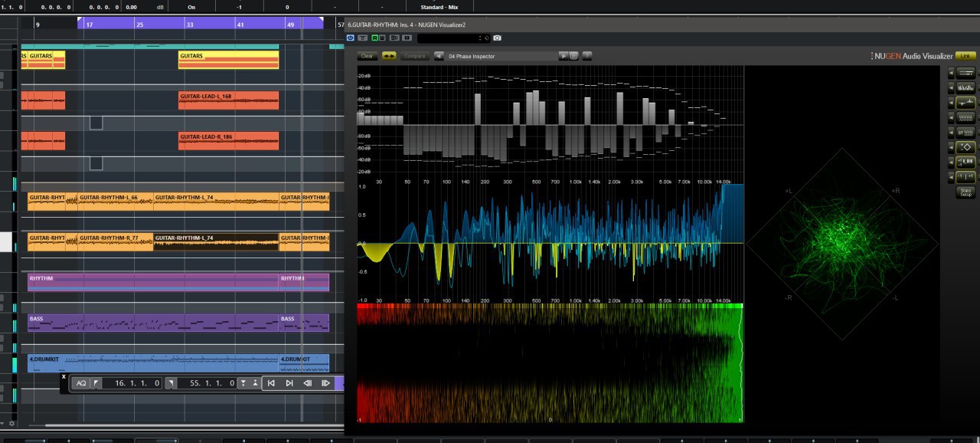
Task: Click the plugin side-chain icon next to A/B
Action: (407, 38)
